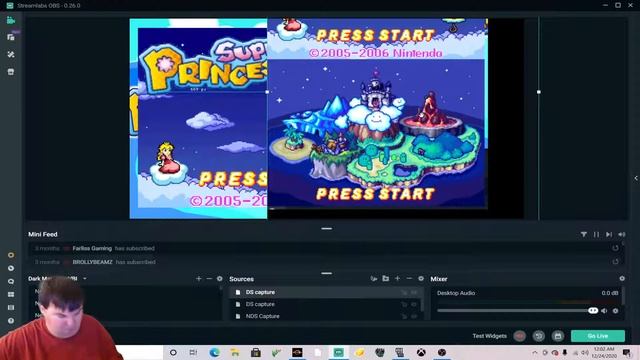
Task: Open Mini Feed filter funnel icon
Action: pos(584,234)
